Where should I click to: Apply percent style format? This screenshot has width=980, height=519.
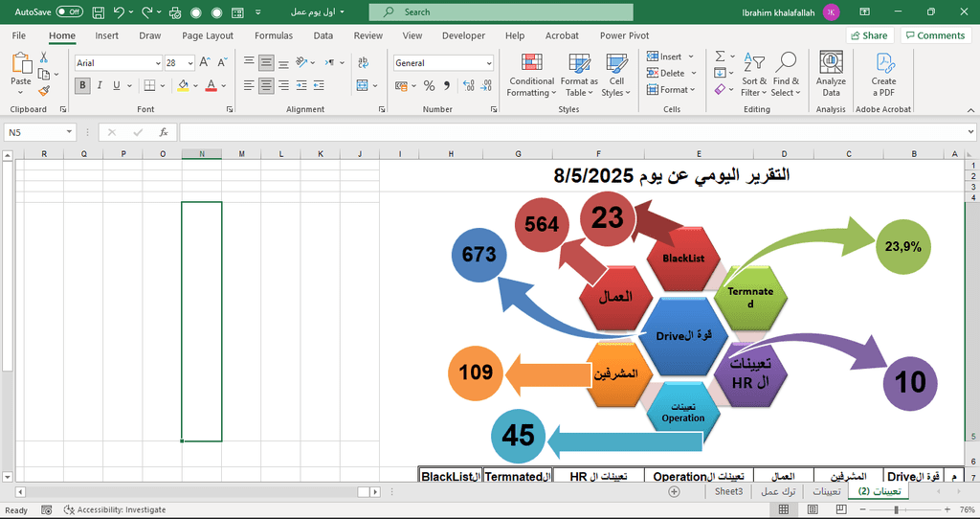429,86
